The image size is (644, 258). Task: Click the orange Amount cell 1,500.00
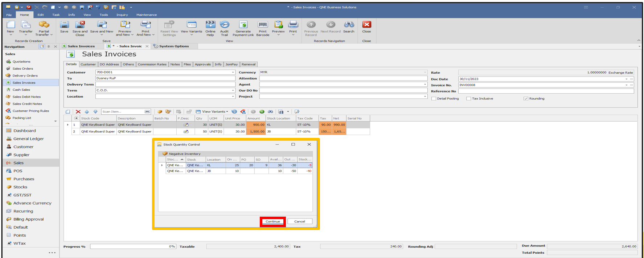(256, 132)
